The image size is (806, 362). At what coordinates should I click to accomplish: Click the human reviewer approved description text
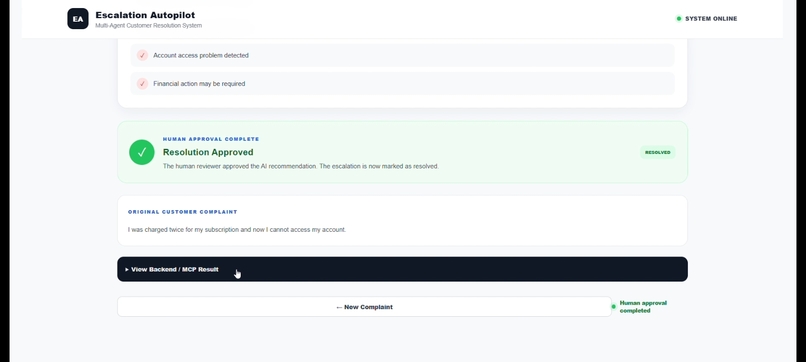[301, 166]
